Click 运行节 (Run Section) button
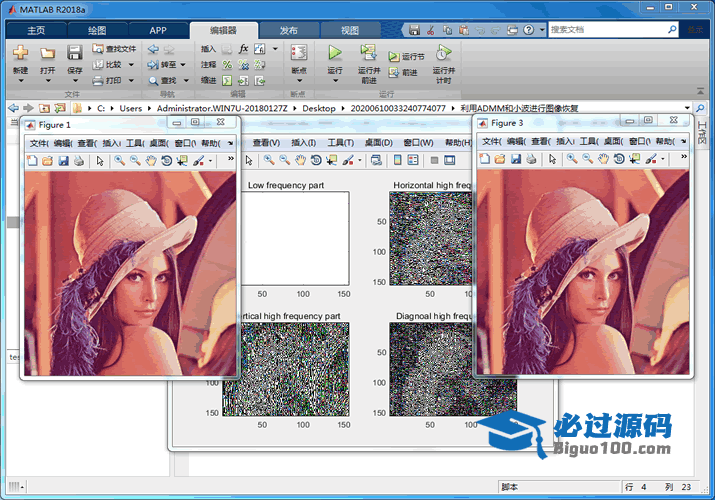The width and height of the screenshot is (715, 500). [406, 57]
